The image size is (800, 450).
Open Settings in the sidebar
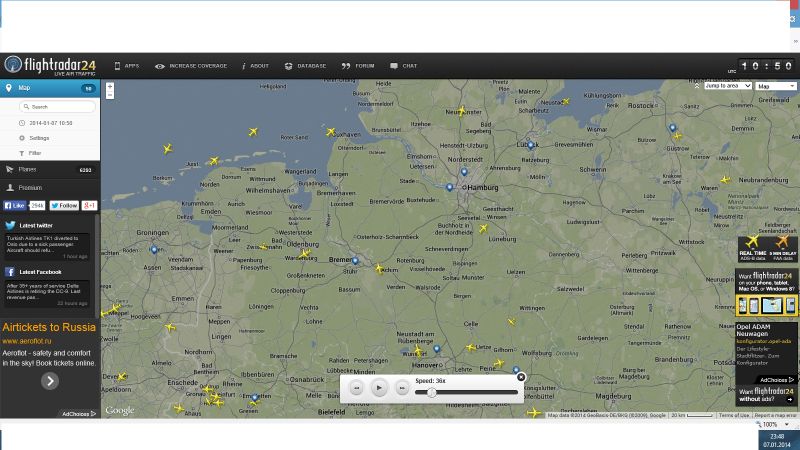[x=35, y=138]
